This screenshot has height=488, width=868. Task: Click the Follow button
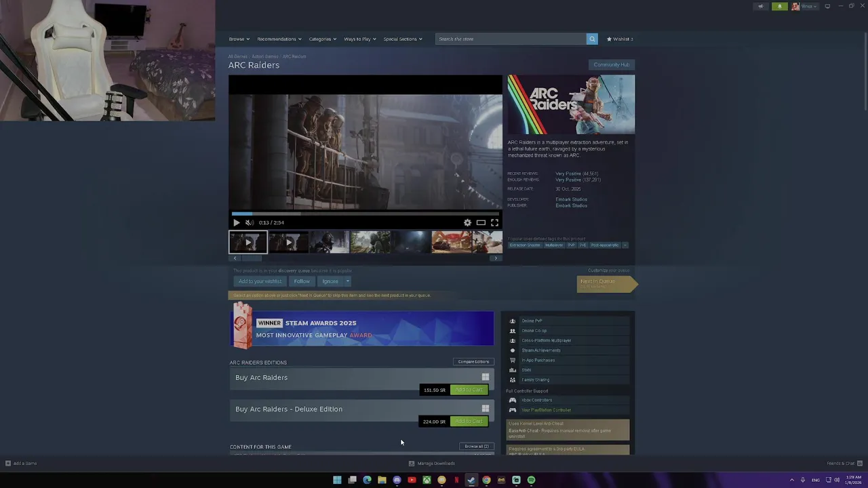coord(302,281)
